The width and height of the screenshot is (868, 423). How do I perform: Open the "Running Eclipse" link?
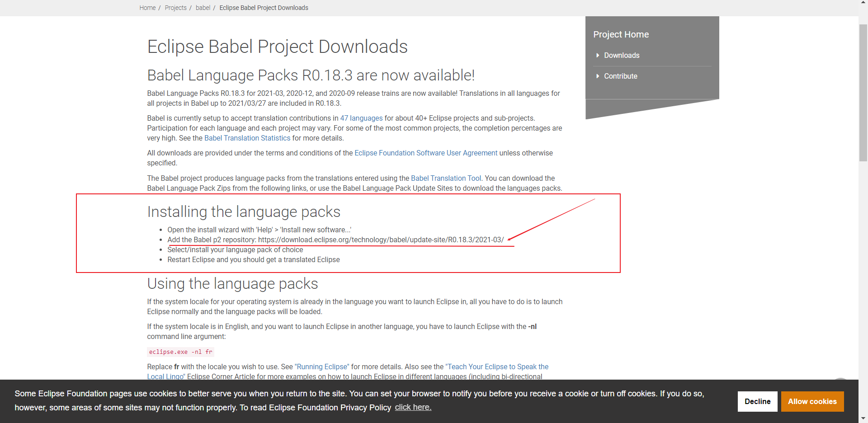(322, 367)
